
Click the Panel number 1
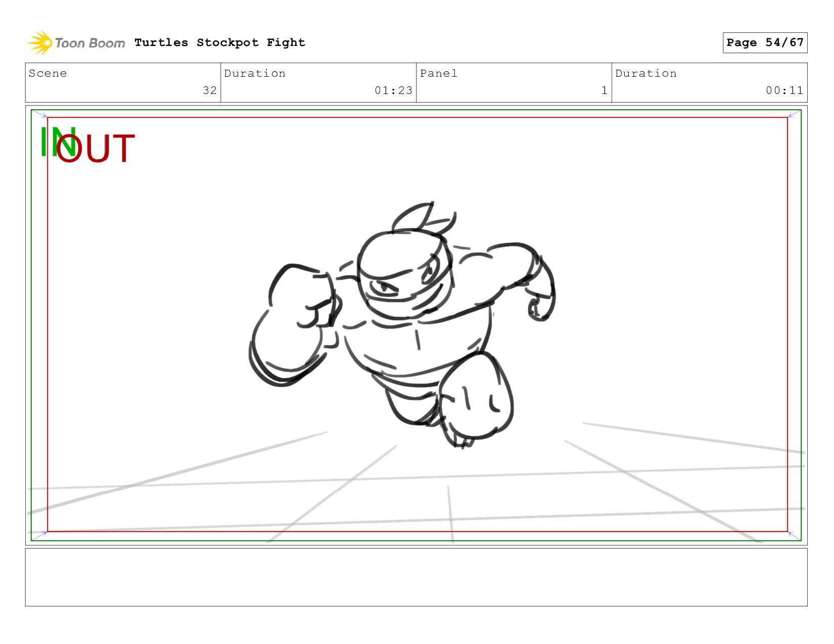tap(604, 90)
